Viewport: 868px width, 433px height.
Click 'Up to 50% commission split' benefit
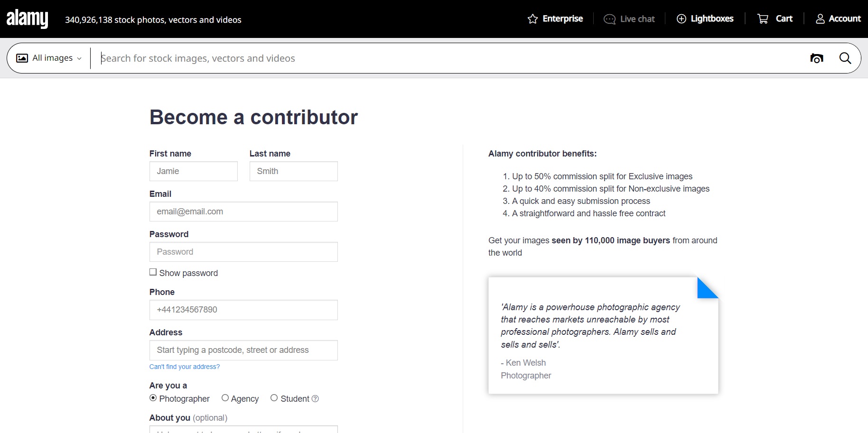point(602,176)
